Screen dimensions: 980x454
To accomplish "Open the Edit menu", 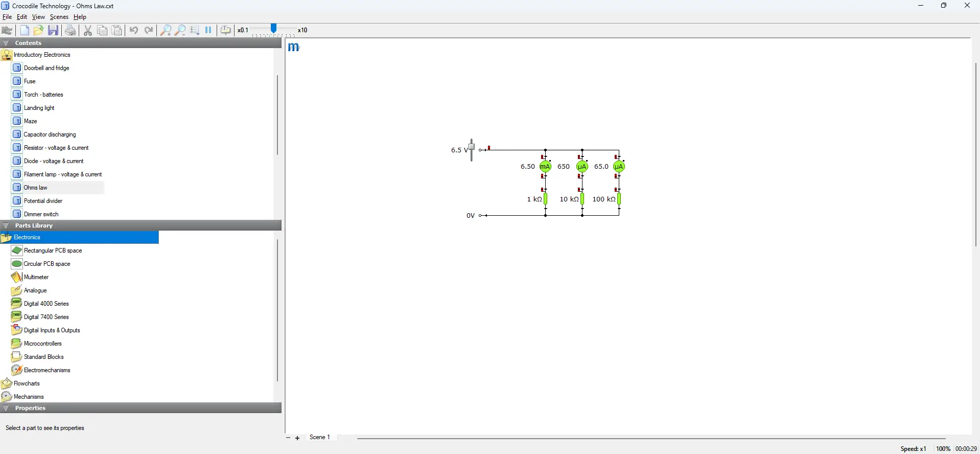I will [22, 17].
